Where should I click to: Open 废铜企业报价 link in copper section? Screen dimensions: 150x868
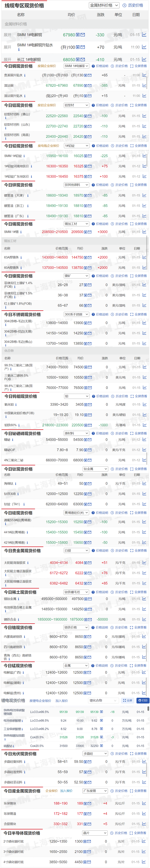(x=47, y=66)
